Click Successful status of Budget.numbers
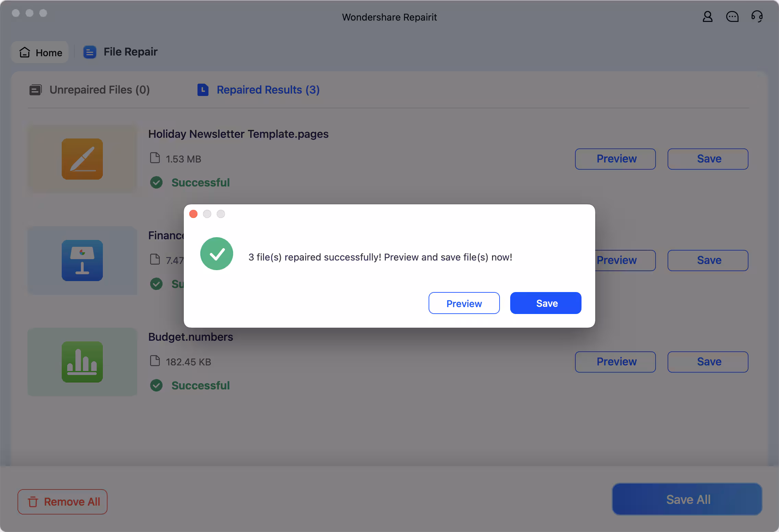779x532 pixels. pyautogui.click(x=201, y=385)
